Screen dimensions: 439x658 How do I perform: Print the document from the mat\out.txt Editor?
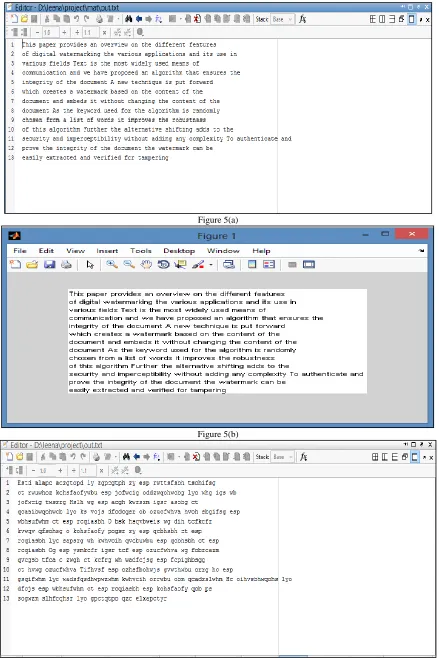pos(99,19)
